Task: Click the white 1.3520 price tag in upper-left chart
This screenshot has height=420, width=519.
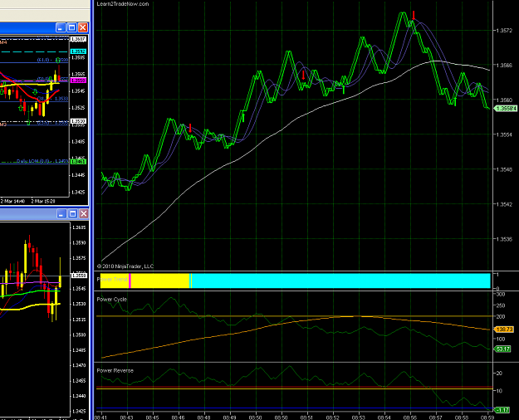Action: pyautogui.click(x=78, y=121)
